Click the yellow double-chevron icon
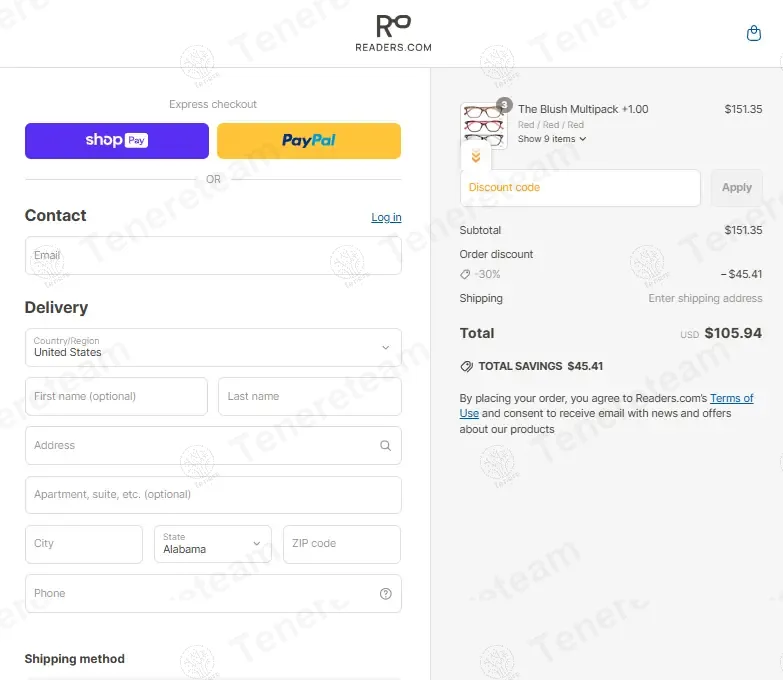783x680 pixels. [476, 157]
